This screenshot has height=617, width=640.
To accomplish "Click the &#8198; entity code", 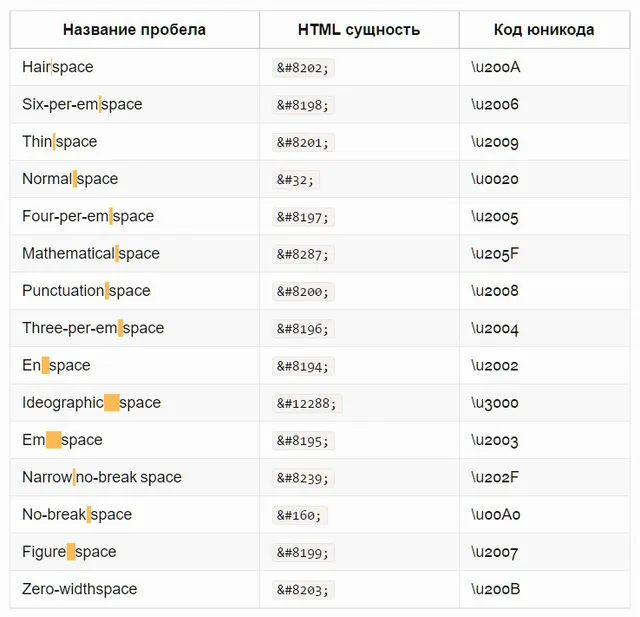I will point(303,105).
